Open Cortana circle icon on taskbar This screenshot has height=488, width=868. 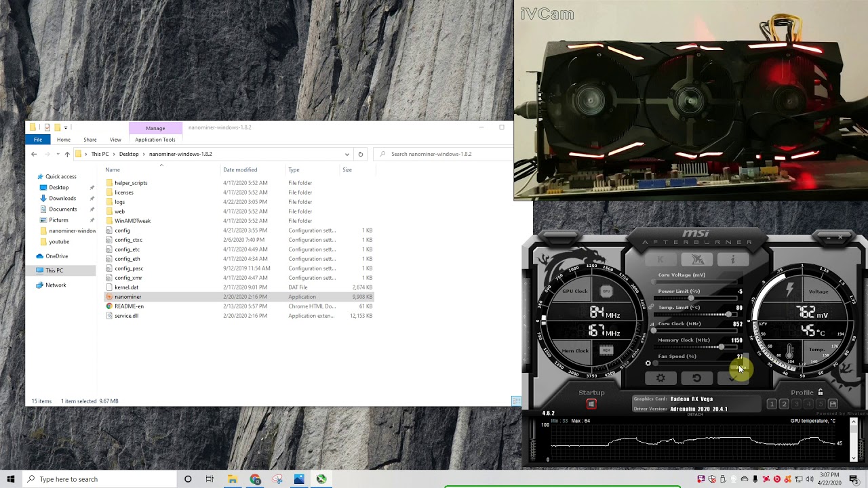click(188, 479)
